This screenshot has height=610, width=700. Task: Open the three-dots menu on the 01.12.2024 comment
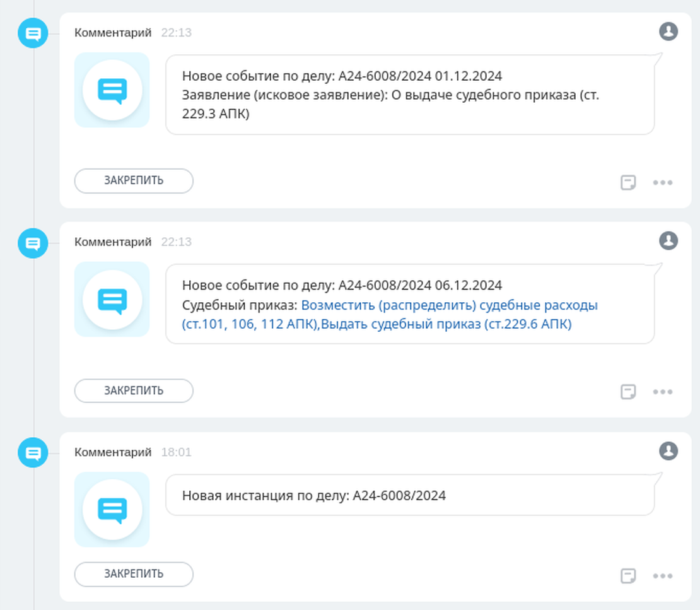point(662,182)
